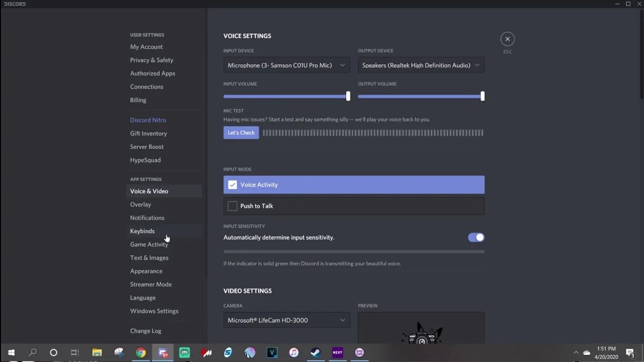Viewport: 644px width, 362px height.
Task: Close settings with the ESC circle button
Action: point(507,39)
